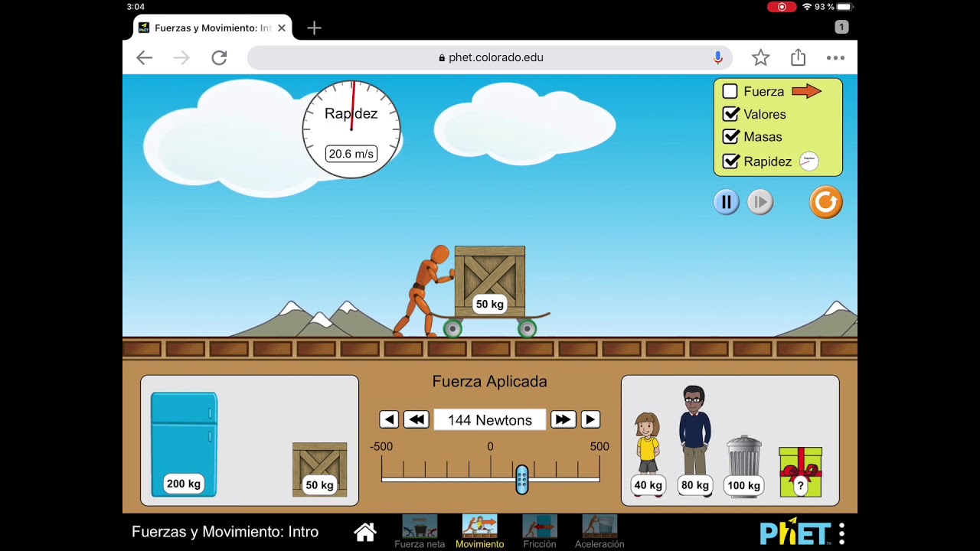Click the orange Fuerza arrow icon
This screenshot has width=980, height=551.
pos(806,91)
